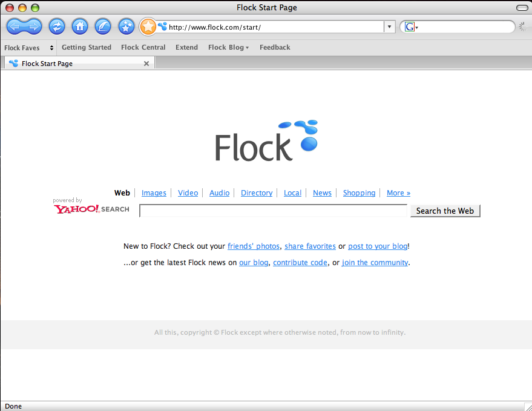Open the Flock Faves collection selector

click(x=29, y=48)
